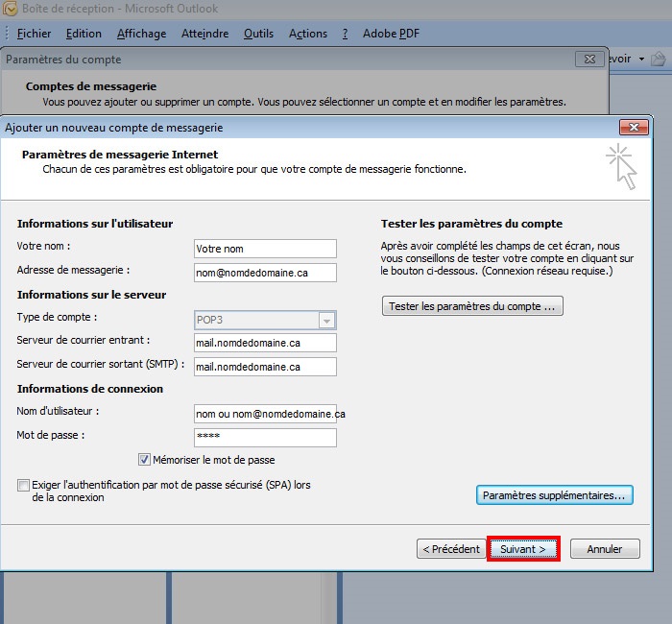Screen dimensions: 672x624
Task: Click Tester les paramètres du compte button
Action: click(x=472, y=306)
